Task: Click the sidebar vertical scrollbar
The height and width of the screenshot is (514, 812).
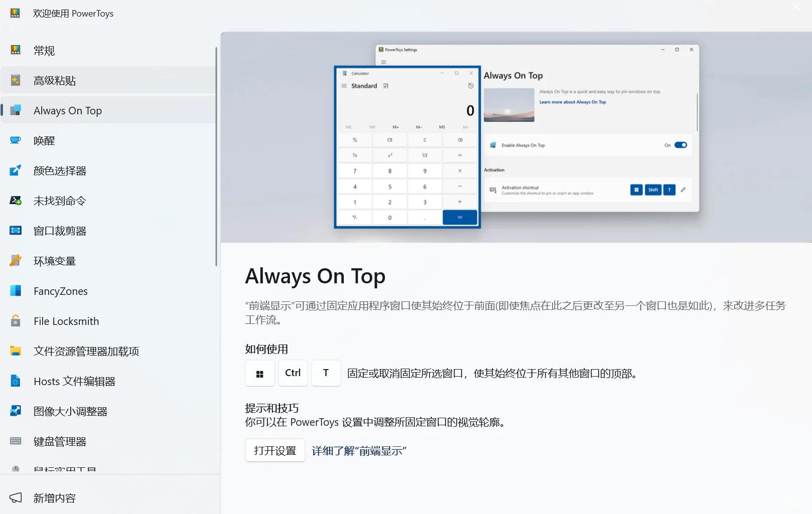Action: (x=216, y=156)
